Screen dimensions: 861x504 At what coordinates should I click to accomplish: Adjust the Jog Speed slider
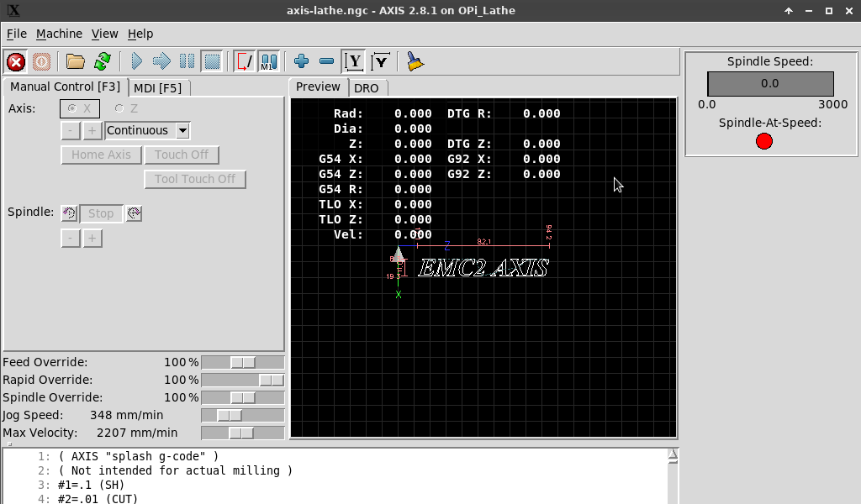coord(243,415)
